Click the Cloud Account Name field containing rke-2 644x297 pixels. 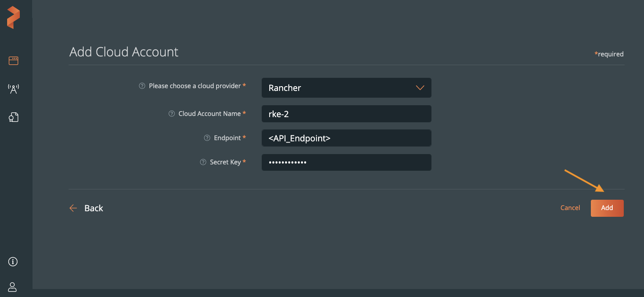click(346, 114)
